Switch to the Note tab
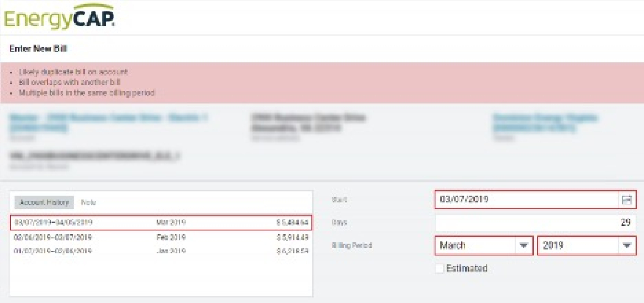The width and height of the screenshot is (644, 303). coord(89,202)
